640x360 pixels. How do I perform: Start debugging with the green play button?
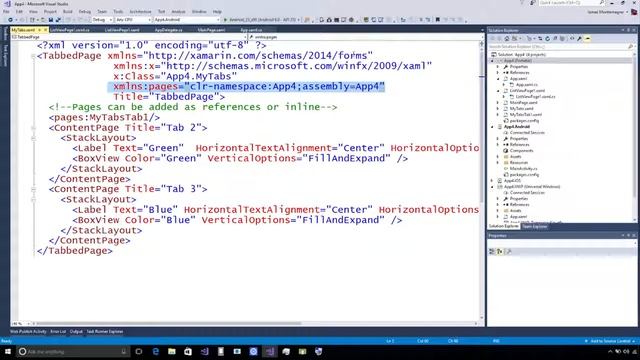pos(225,20)
